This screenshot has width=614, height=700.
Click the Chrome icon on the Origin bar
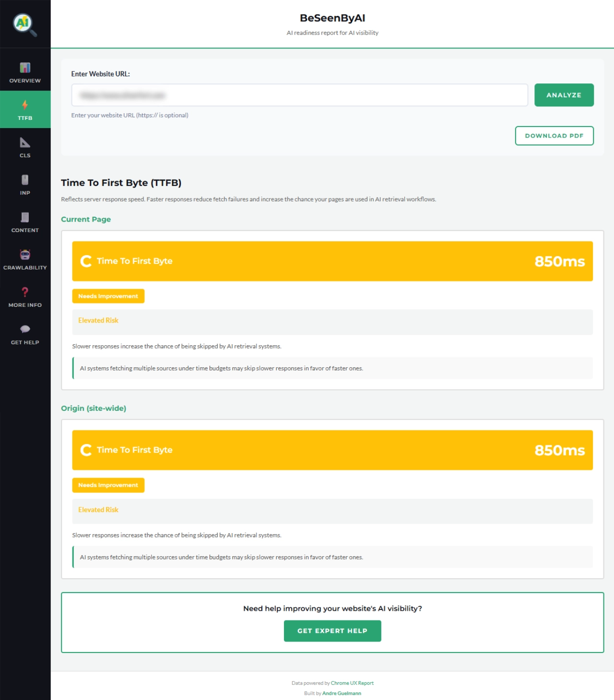[x=86, y=450]
